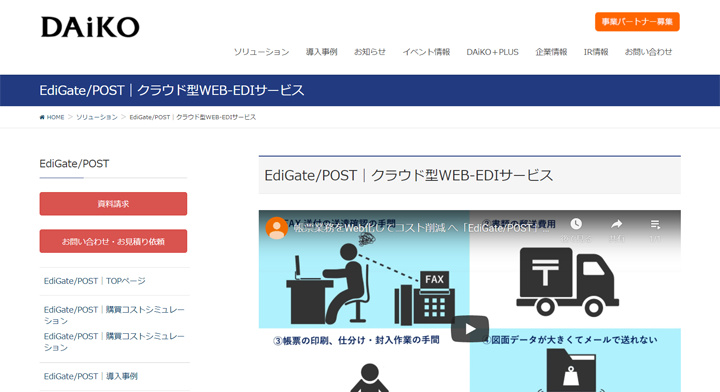
Task: Click the EdiGate/POST breadcrumb text
Action: [192, 118]
